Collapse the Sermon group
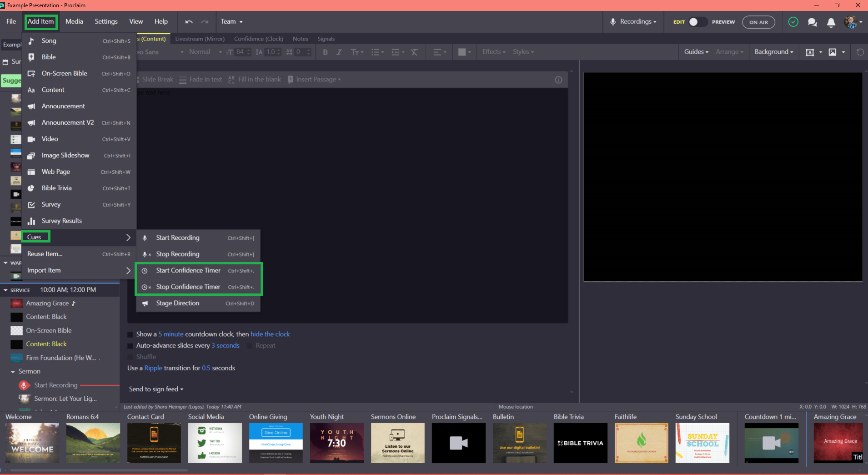Image resolution: width=868 pixels, height=475 pixels. [x=13, y=372]
